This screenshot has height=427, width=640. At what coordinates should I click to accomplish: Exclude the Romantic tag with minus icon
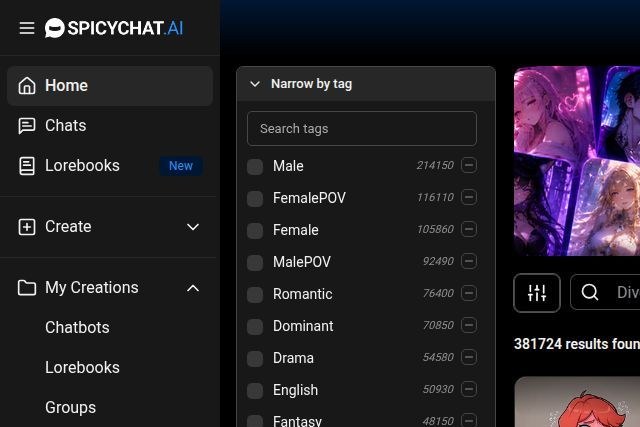469,293
